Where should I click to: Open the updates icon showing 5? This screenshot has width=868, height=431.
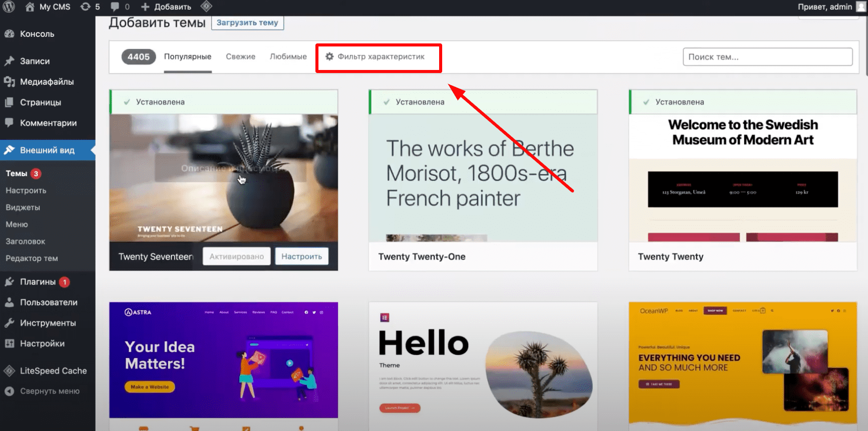click(85, 7)
